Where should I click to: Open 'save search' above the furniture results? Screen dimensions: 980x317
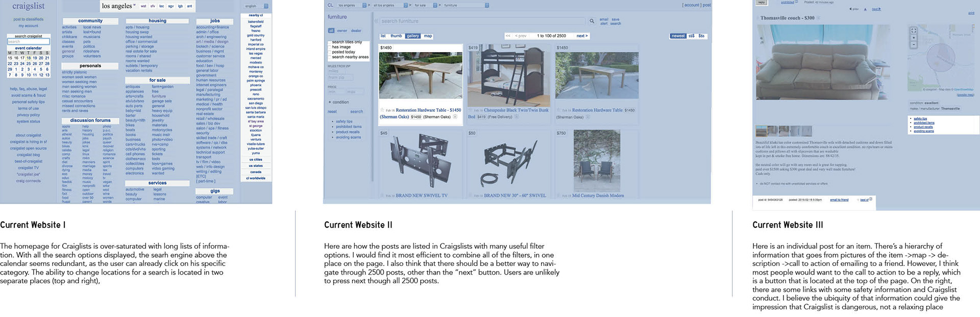[616, 21]
